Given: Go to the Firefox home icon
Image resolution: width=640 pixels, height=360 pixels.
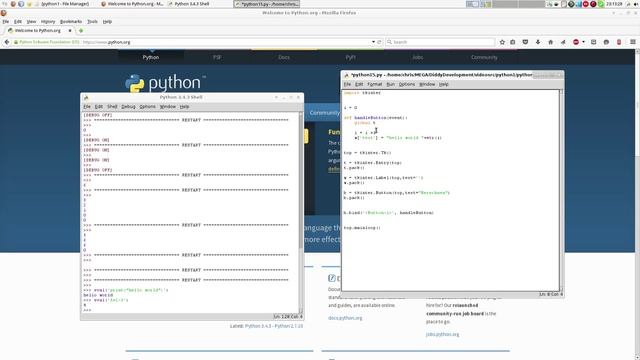Looking at the screenshot, I should click(551, 42).
